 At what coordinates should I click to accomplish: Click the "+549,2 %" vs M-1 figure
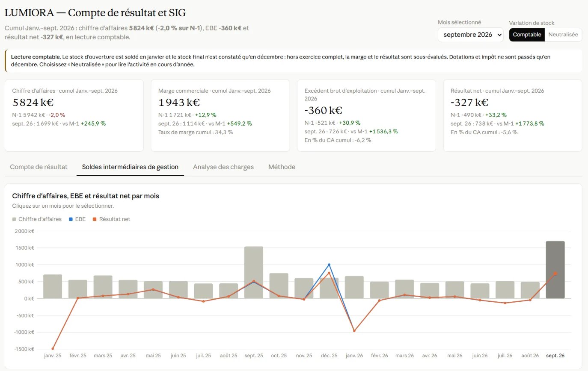click(x=239, y=124)
